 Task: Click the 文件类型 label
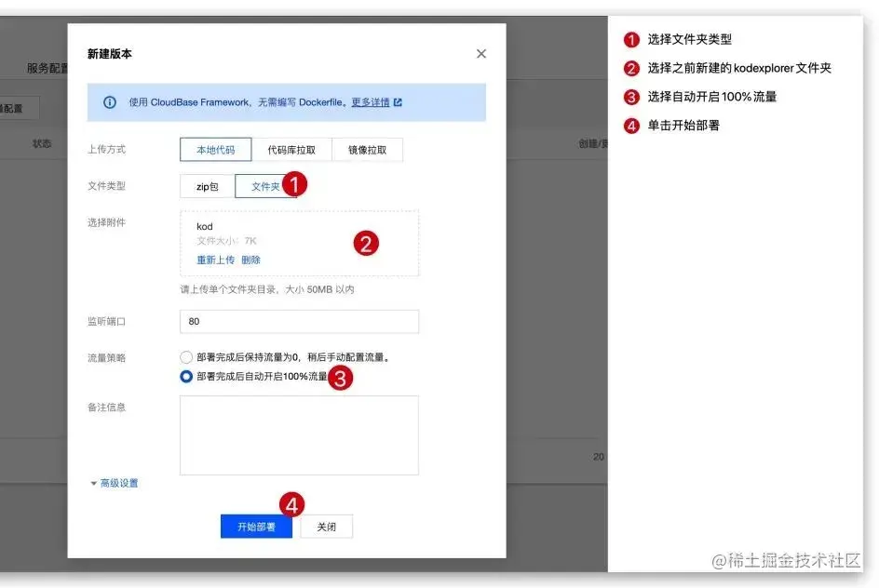coord(106,185)
